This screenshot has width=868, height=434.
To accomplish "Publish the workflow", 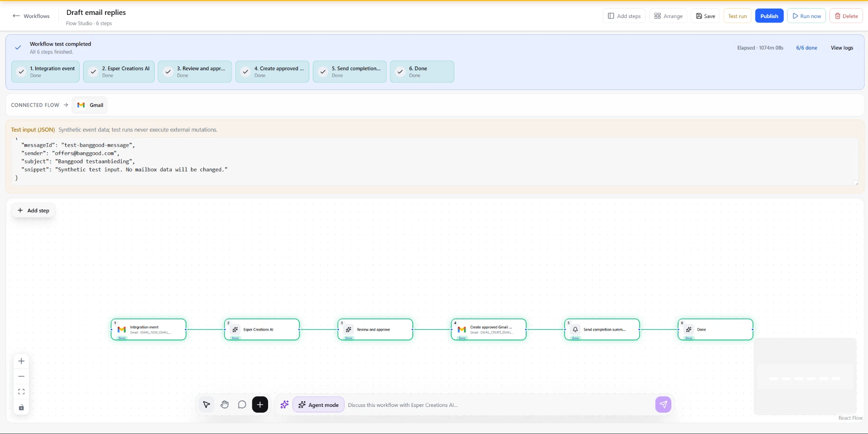I will (769, 16).
